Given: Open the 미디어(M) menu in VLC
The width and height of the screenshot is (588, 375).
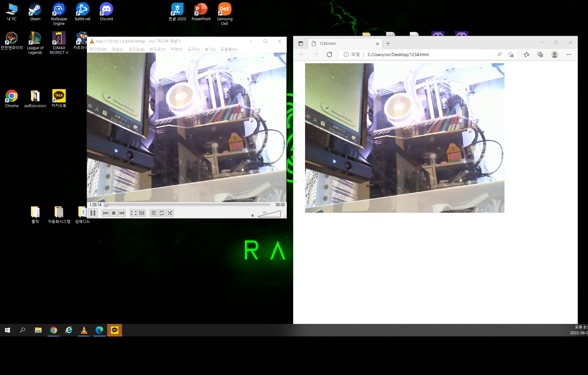Looking at the screenshot, I should [98, 49].
